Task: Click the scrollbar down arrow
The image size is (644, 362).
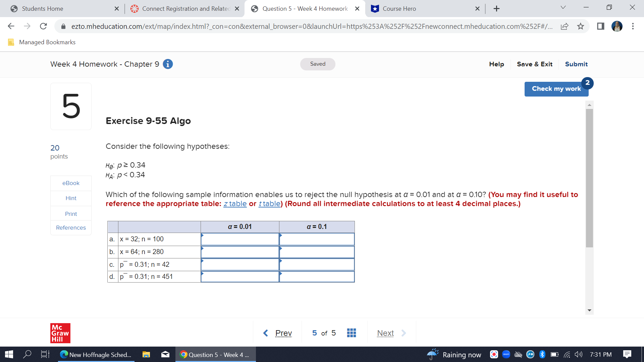Action: (589, 310)
